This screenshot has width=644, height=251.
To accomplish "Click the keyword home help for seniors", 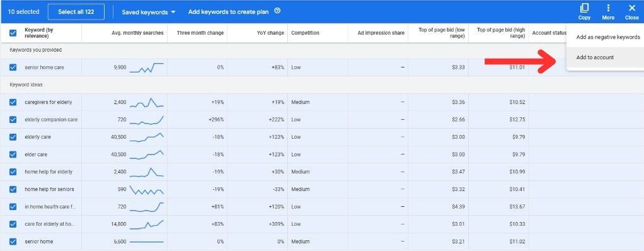I will (x=49, y=189).
